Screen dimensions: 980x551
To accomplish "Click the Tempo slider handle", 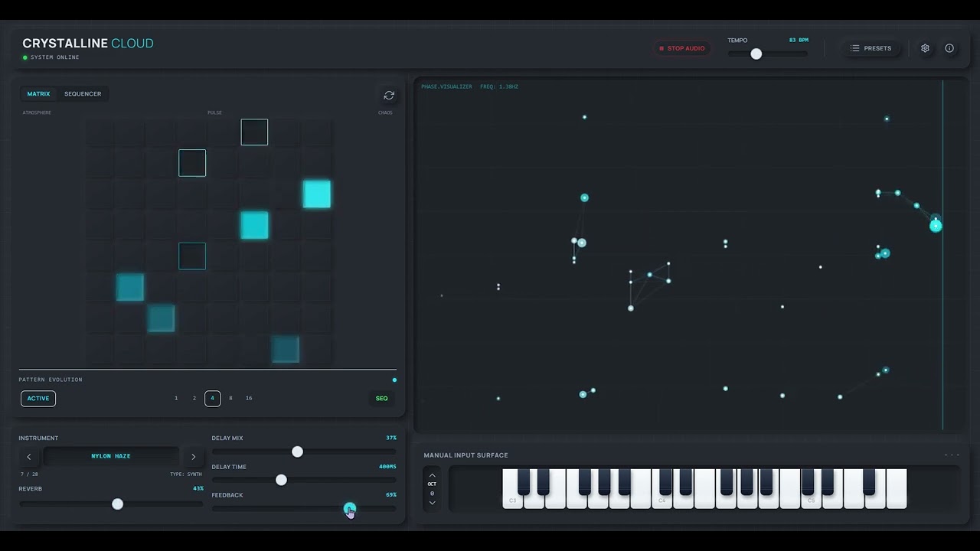I will [x=756, y=54].
